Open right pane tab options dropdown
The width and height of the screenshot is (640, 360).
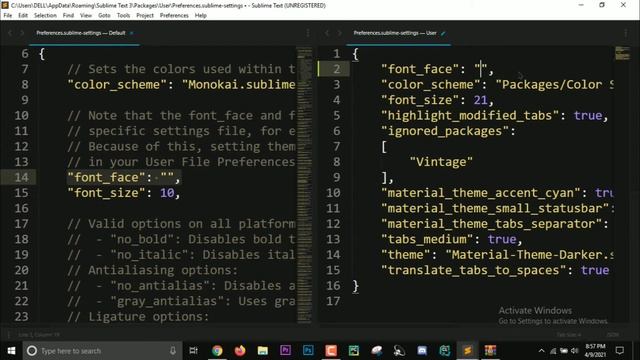click(625, 33)
